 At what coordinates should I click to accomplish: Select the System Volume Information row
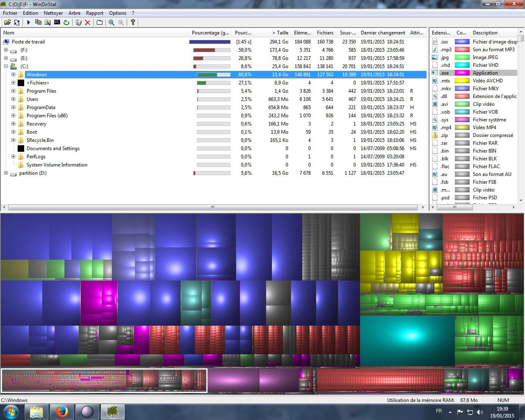tap(214, 165)
